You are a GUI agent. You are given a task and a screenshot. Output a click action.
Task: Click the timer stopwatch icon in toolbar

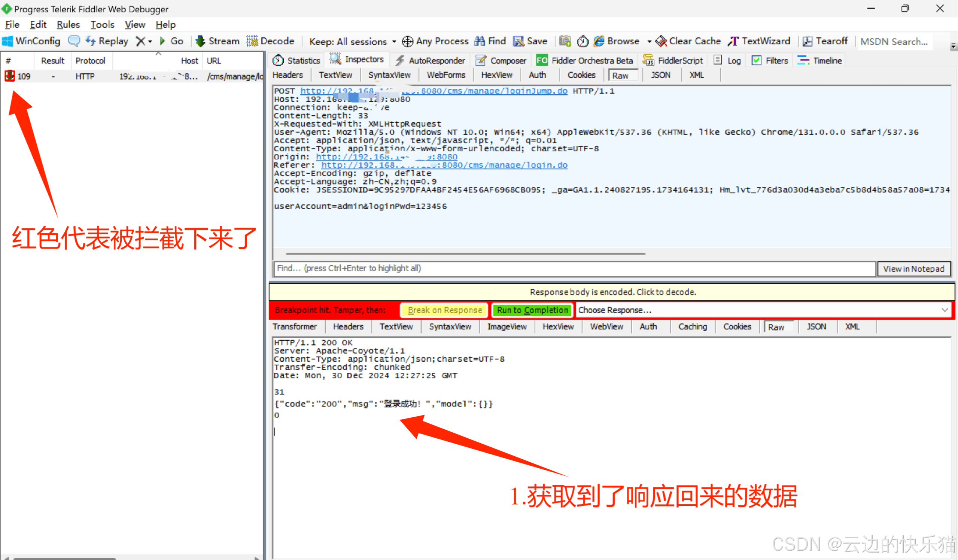tap(583, 41)
